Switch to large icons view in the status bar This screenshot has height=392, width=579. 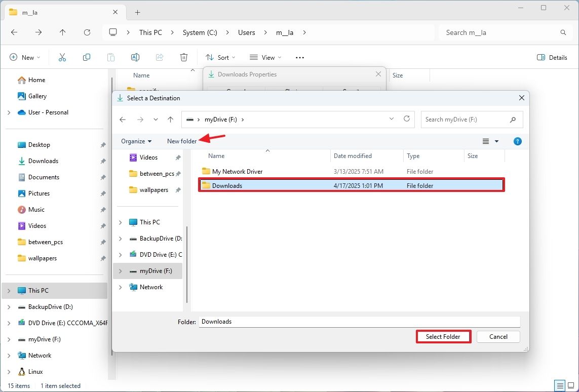click(570, 385)
